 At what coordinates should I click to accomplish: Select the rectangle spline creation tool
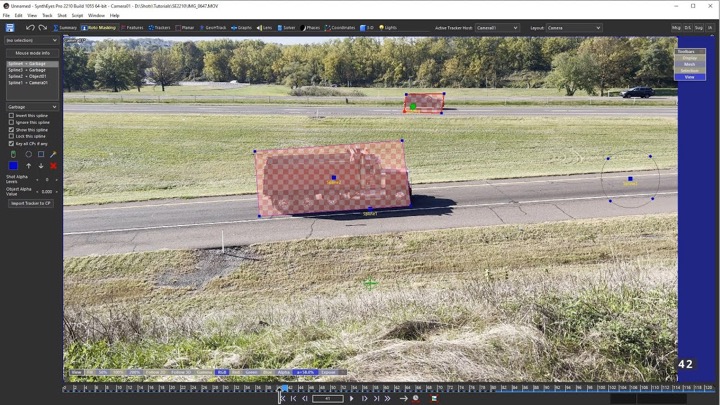pyautogui.click(x=41, y=154)
